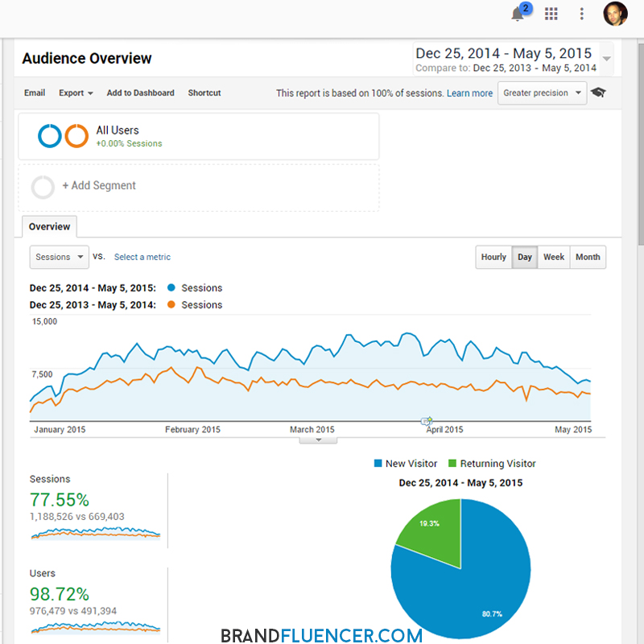Open the date range picker dropdown
The height and width of the screenshot is (644, 644).
[607, 59]
